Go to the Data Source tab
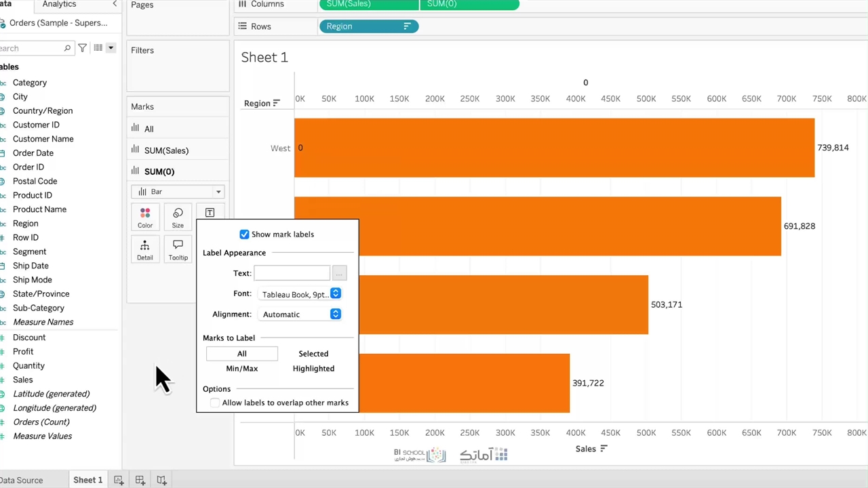This screenshot has height=488, width=868. click(x=22, y=480)
